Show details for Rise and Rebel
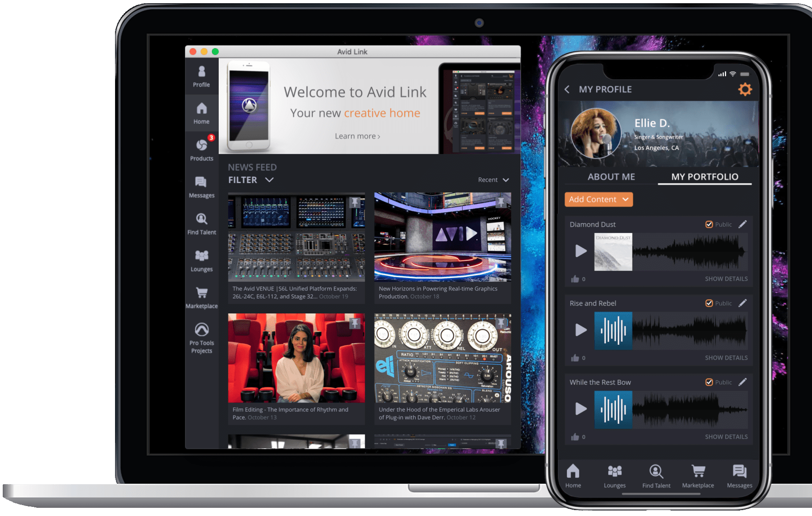812x516 pixels. 726,358
